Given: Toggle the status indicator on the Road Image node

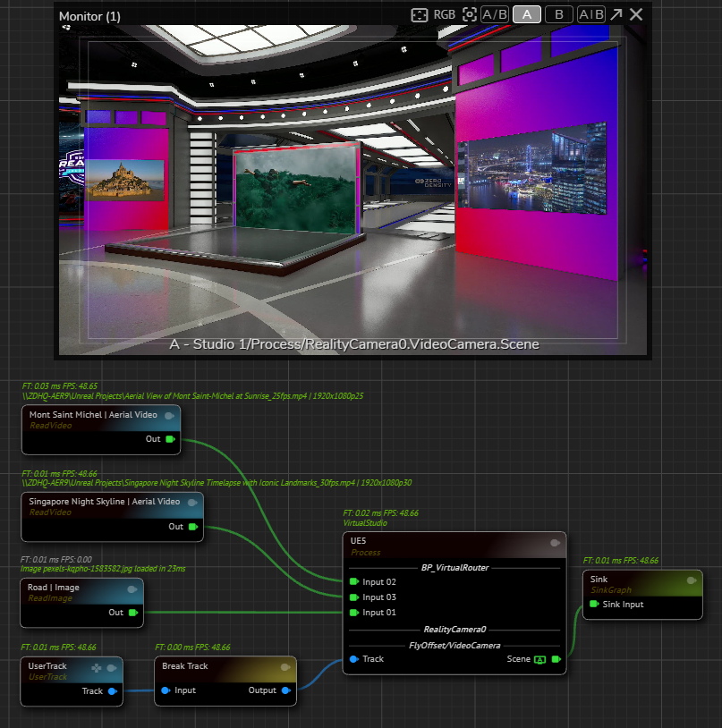Looking at the screenshot, I should pos(132,588).
